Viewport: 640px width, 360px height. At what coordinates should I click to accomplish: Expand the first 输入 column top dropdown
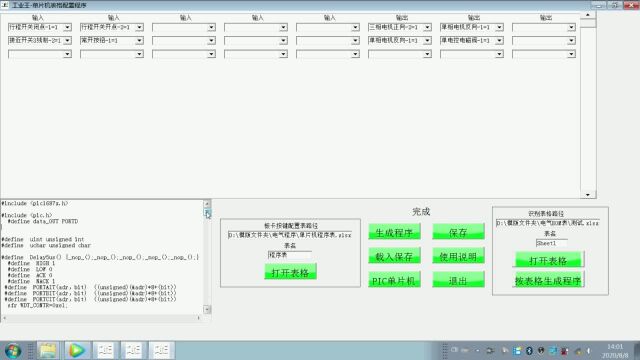tap(67, 27)
